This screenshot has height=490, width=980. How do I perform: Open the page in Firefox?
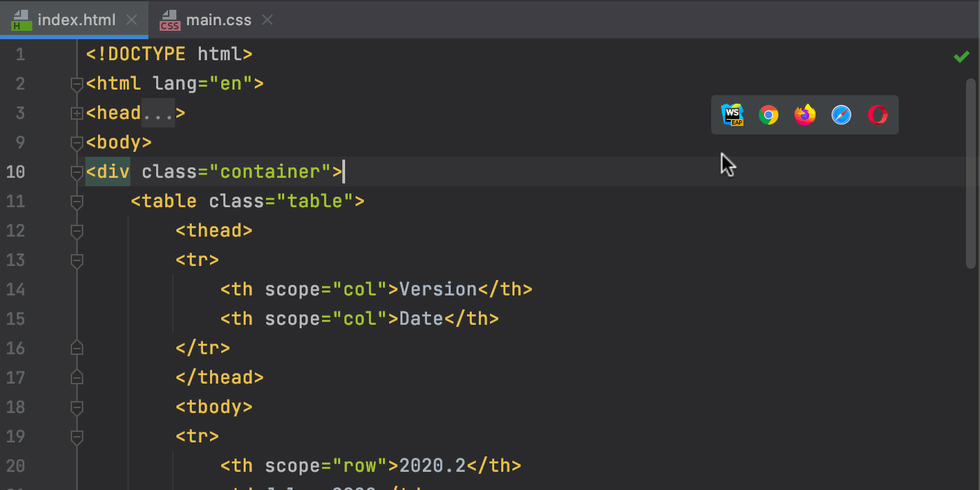[805, 114]
